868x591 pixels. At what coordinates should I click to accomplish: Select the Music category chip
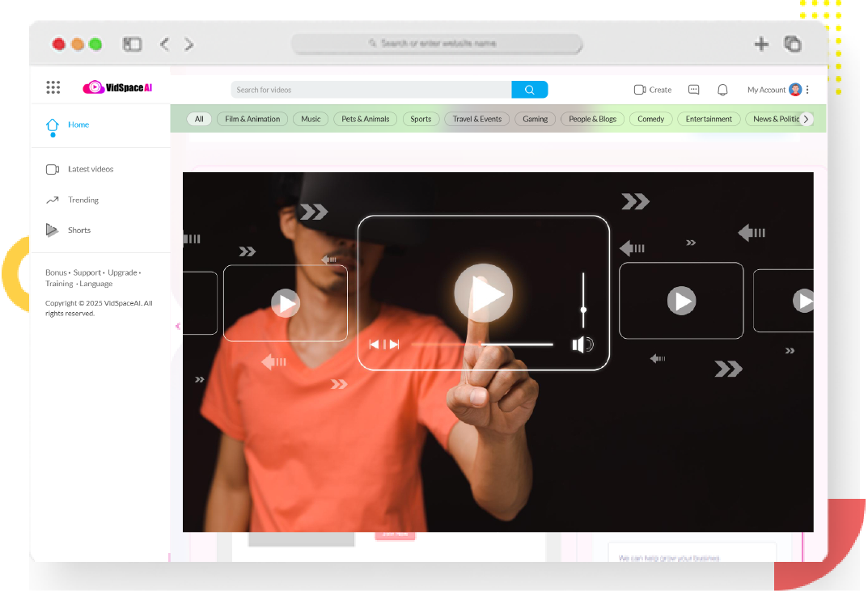point(311,119)
